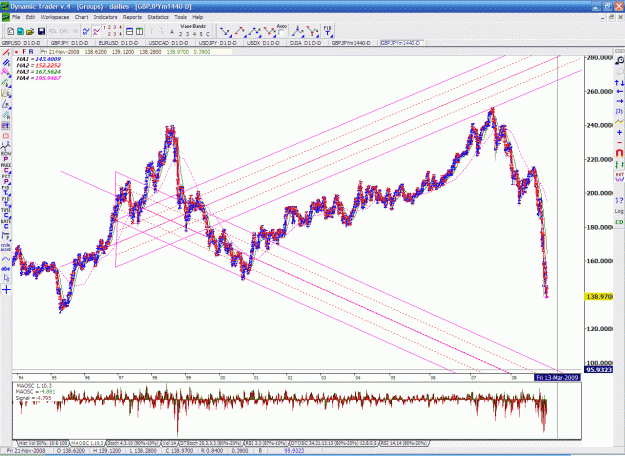Click the blue R button above chart
This screenshot has height=456, width=625.
click(31, 52)
